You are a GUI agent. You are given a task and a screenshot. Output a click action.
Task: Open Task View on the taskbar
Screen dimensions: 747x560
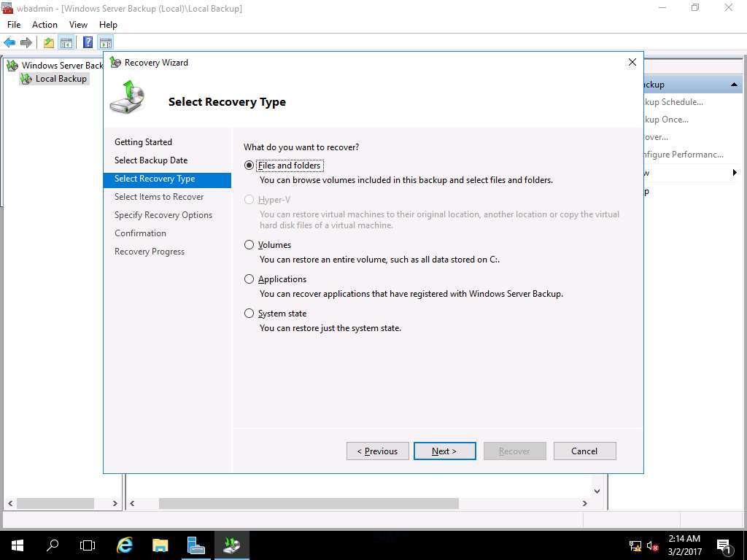click(88, 545)
